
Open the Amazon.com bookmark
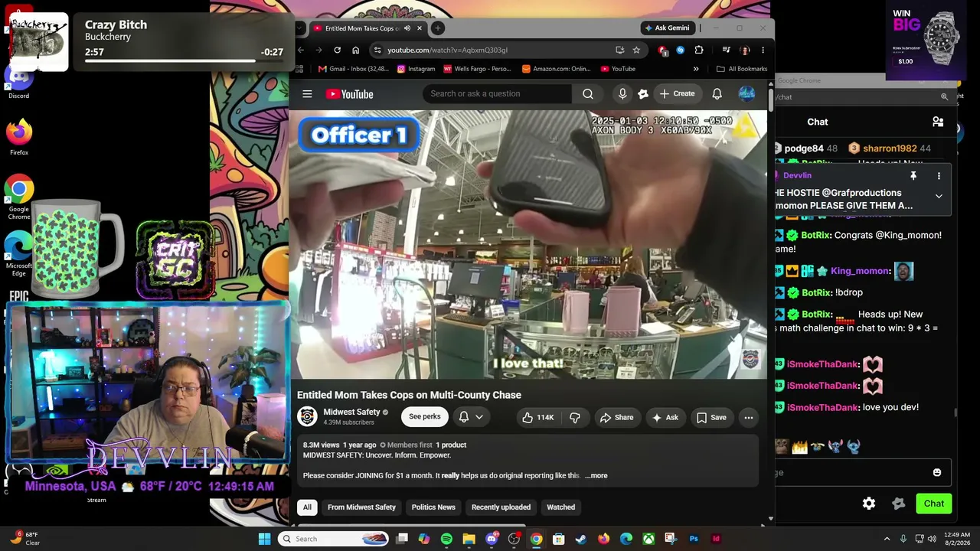[x=557, y=69]
